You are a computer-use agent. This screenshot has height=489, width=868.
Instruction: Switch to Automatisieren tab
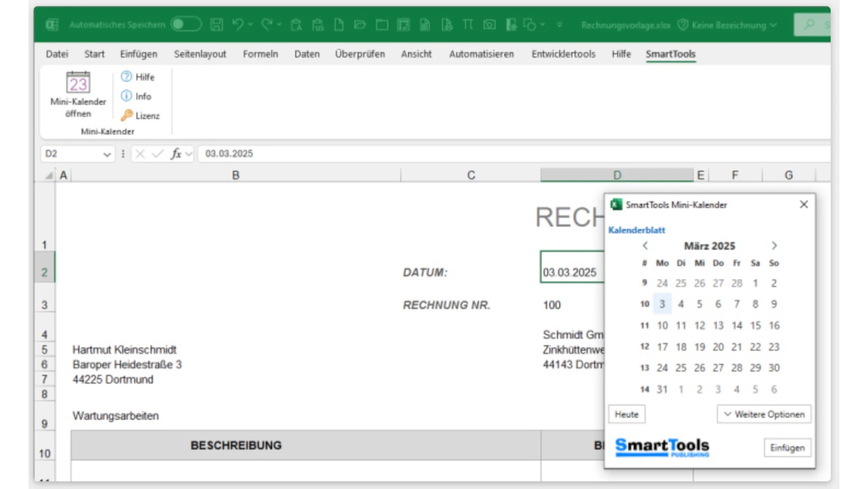482,54
